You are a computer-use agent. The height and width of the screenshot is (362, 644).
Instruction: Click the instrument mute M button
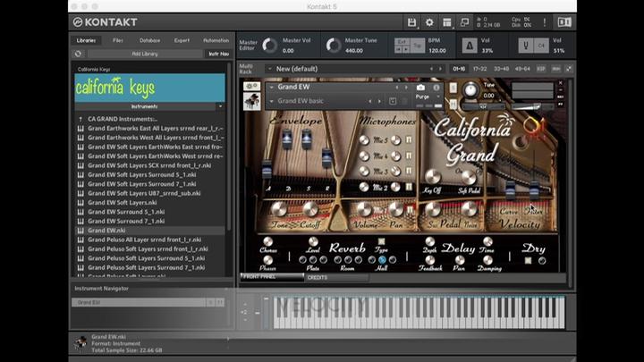click(453, 105)
